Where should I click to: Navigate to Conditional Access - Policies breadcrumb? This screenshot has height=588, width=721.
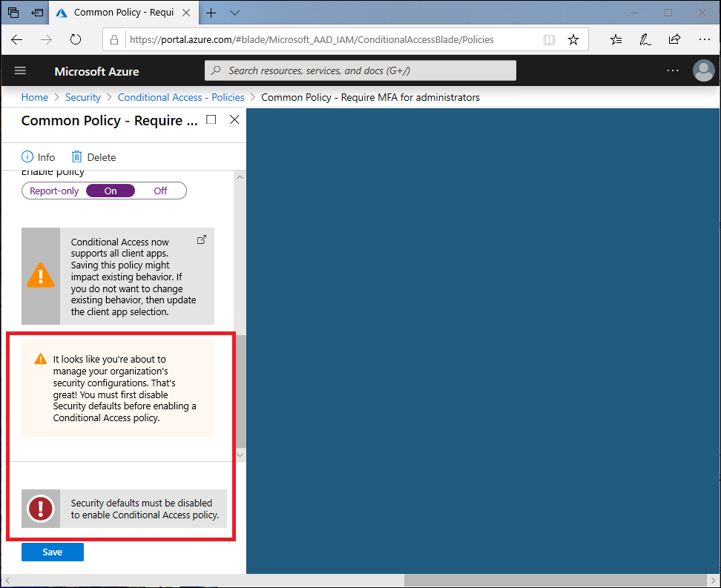tap(181, 97)
